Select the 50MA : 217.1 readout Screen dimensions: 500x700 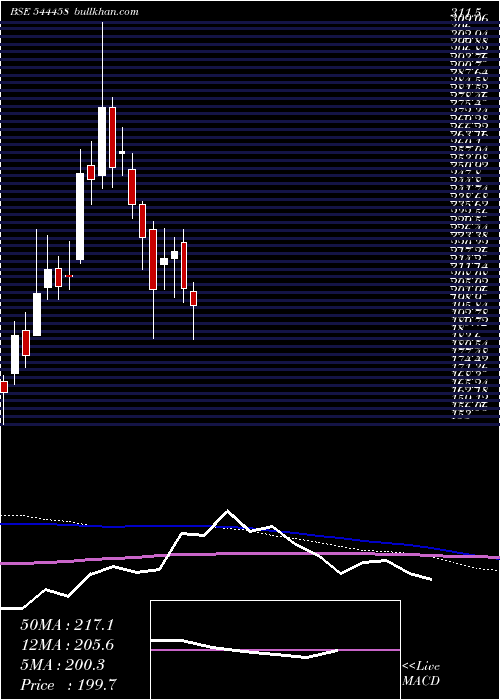[67, 625]
